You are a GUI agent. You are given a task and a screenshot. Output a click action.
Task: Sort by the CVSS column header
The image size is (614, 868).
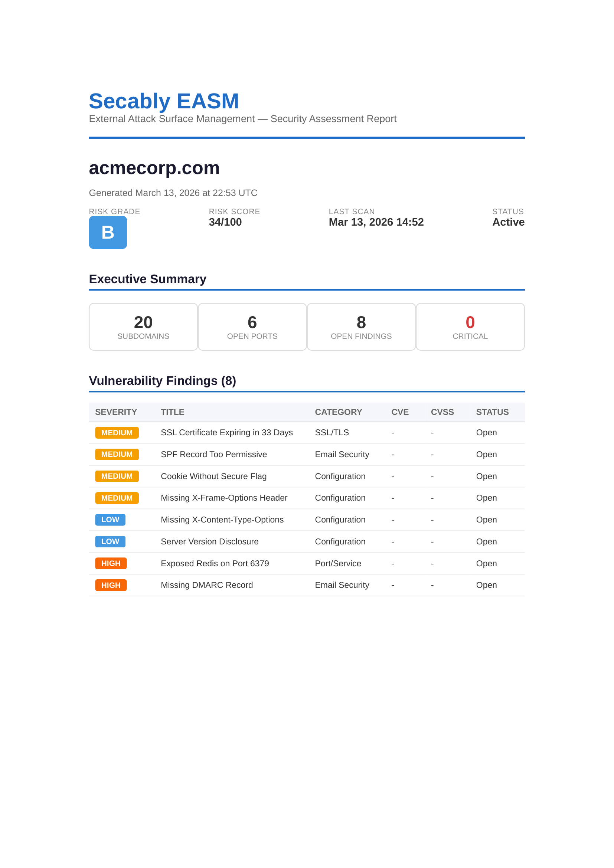tap(443, 412)
